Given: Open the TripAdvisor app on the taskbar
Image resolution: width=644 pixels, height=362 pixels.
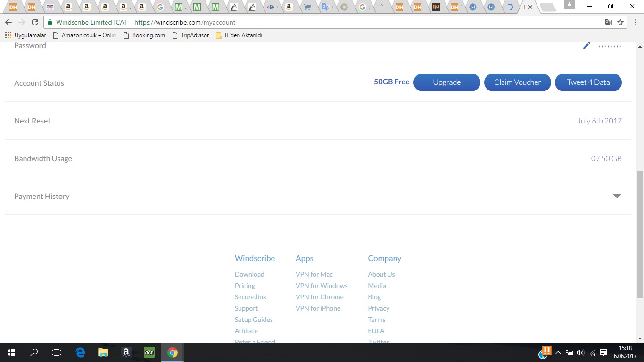Looking at the screenshot, I should coord(149,353).
